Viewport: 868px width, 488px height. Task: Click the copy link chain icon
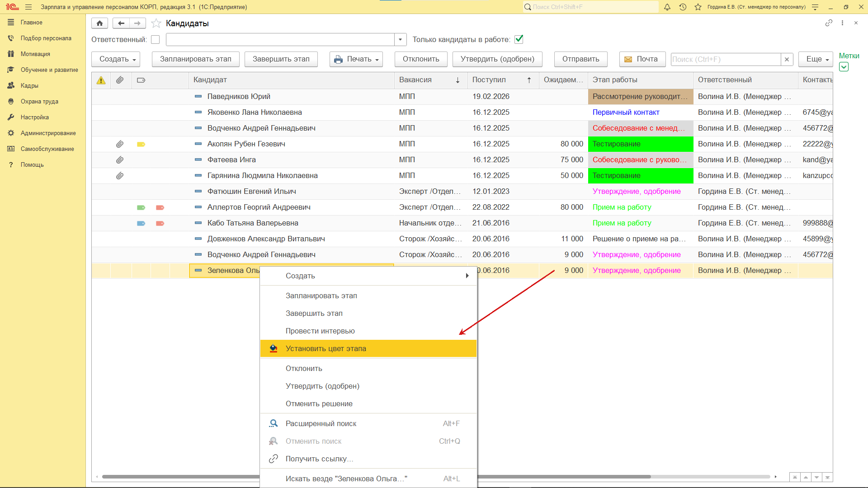pyautogui.click(x=828, y=23)
